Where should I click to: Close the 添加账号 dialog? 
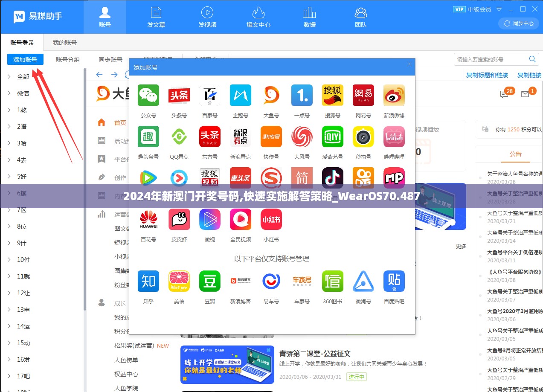click(x=409, y=64)
